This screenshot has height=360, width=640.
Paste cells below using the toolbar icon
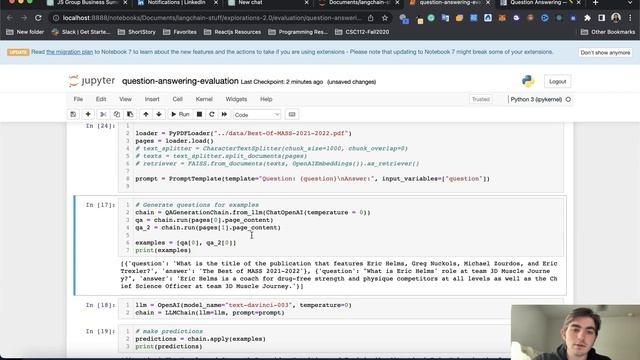coord(130,115)
